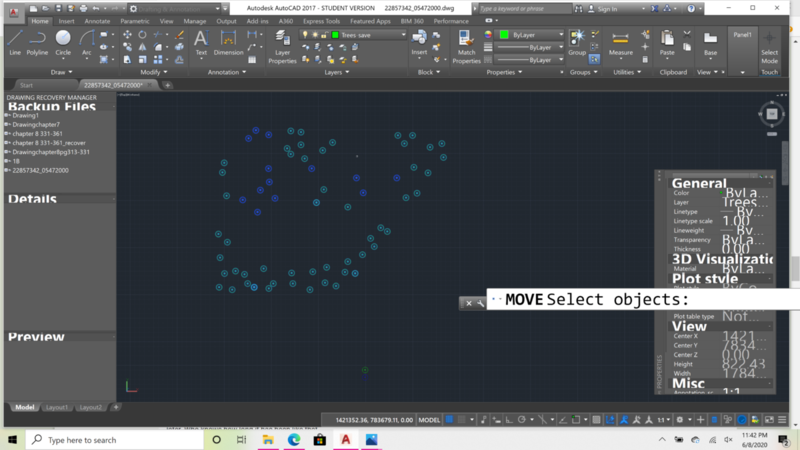Screen dimensions: 800x450
Task: Choose the Circle tool
Action: coord(63,42)
